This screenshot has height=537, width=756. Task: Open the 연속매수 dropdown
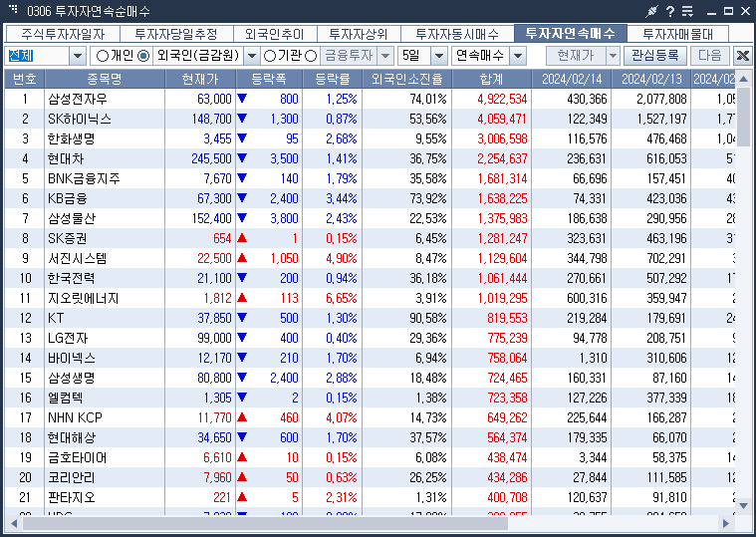coord(518,56)
